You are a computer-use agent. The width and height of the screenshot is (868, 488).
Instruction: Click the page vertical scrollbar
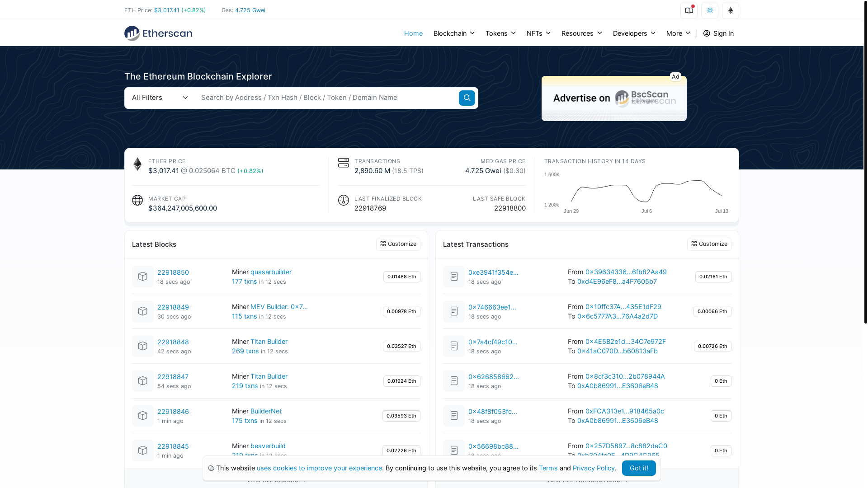click(x=866, y=162)
